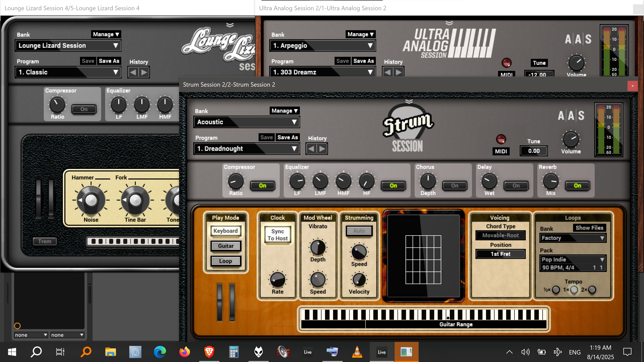Enable Trem button in Lounge Lizard

[45, 241]
